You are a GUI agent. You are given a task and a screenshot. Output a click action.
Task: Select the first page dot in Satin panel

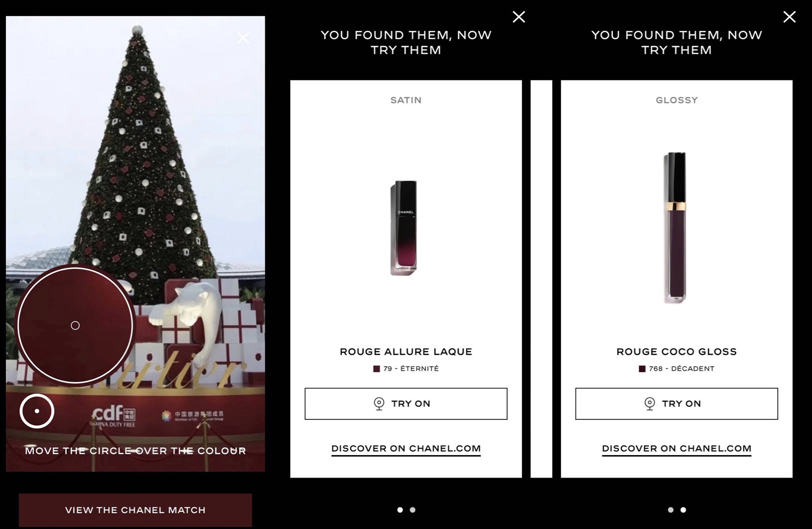point(400,510)
